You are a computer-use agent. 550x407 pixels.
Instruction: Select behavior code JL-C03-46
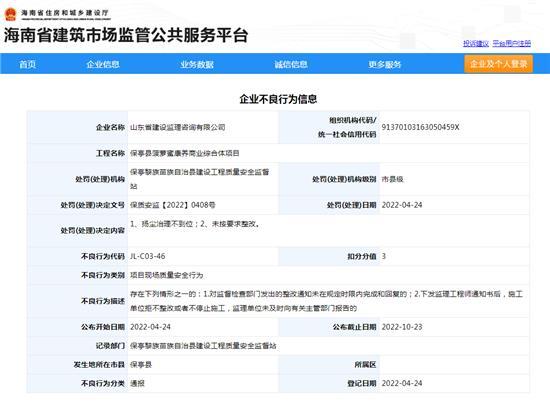tap(147, 256)
